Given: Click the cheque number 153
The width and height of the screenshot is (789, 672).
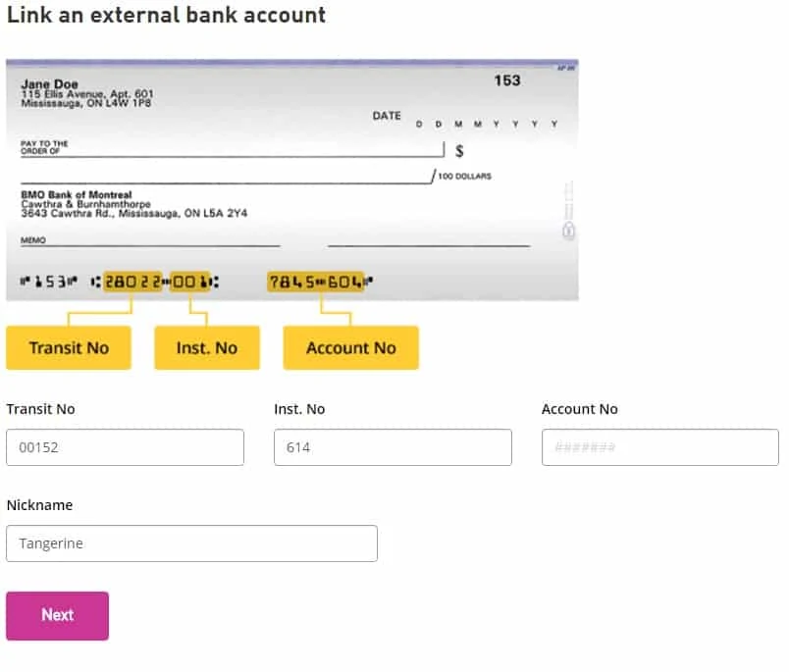Looking at the screenshot, I should pyautogui.click(x=508, y=80).
